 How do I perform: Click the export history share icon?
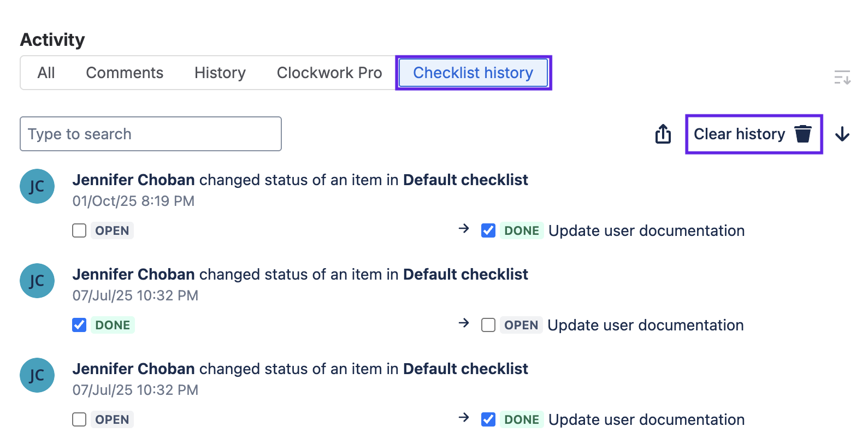click(663, 134)
